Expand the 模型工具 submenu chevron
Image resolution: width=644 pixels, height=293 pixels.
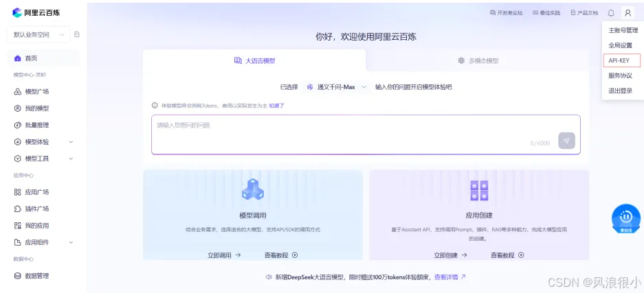71,159
